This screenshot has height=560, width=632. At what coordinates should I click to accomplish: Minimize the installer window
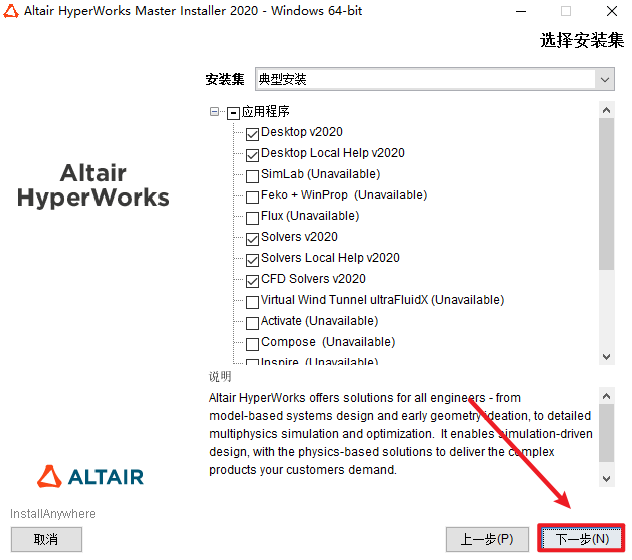pos(521,11)
